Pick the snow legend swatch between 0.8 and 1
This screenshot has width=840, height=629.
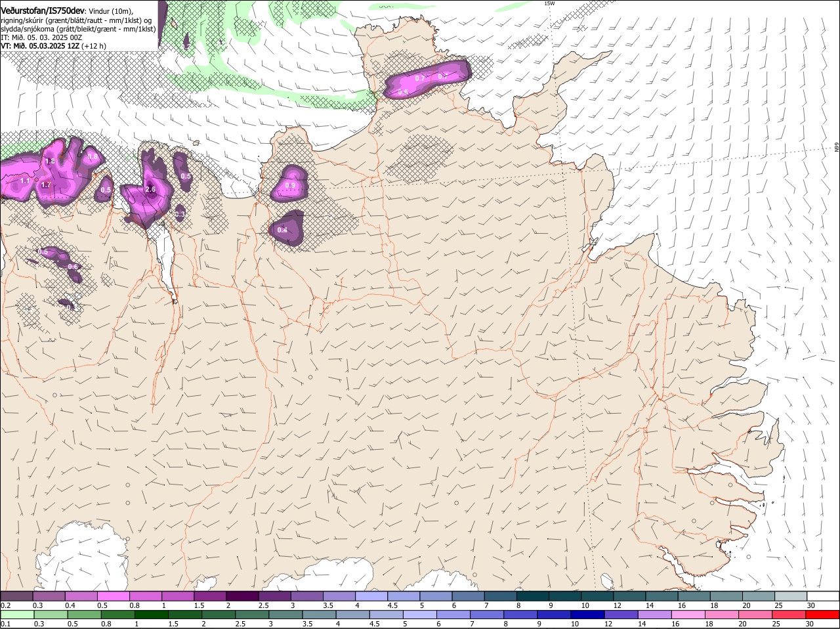(146, 596)
